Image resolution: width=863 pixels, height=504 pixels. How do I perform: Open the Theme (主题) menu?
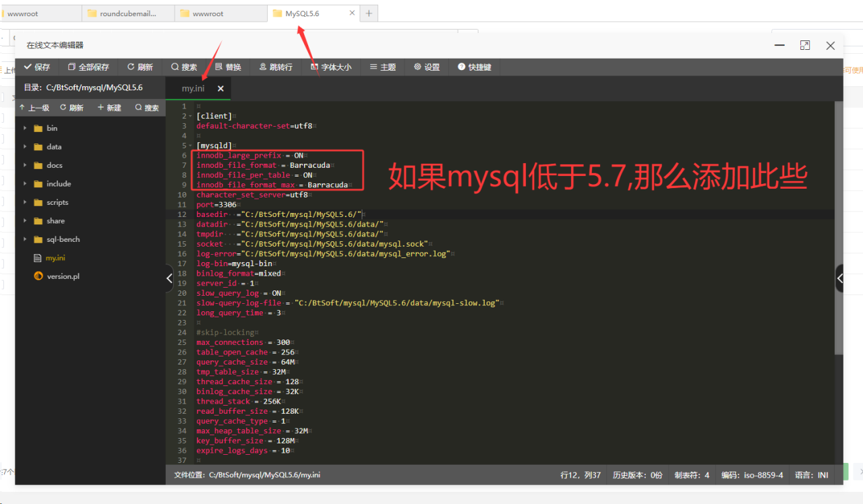tap(382, 67)
